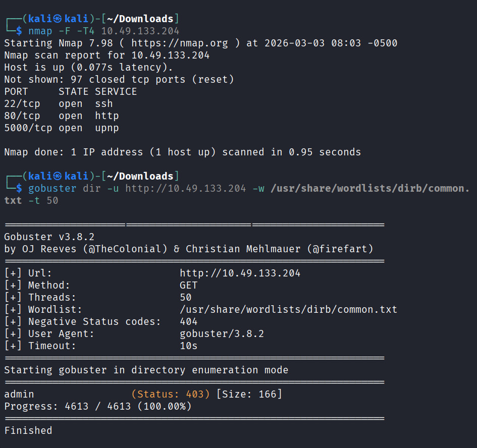Click the @firefart handle
The image size is (477, 448).
pyautogui.click(x=343, y=249)
